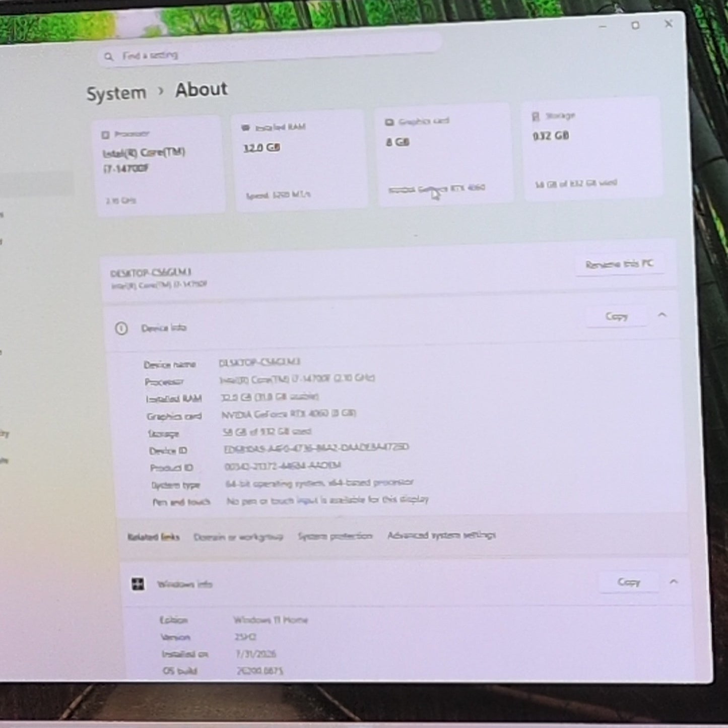Maximize the Settings window
This screenshot has width=728, height=728.
tap(635, 25)
